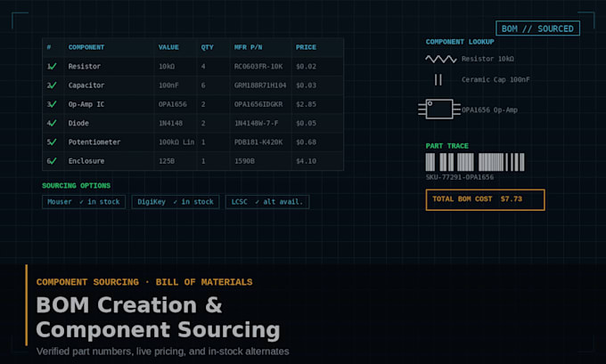Click the COMPONENT column header
The width and height of the screenshot is (606, 364).
click(x=86, y=47)
